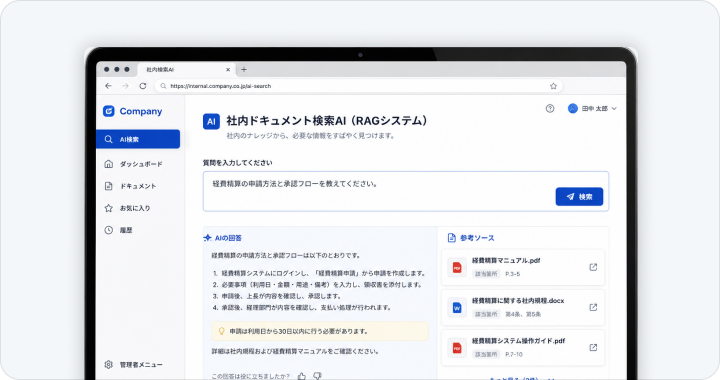Click the document icon beside ドキュメント
The height and width of the screenshot is (380, 720).
108,186
